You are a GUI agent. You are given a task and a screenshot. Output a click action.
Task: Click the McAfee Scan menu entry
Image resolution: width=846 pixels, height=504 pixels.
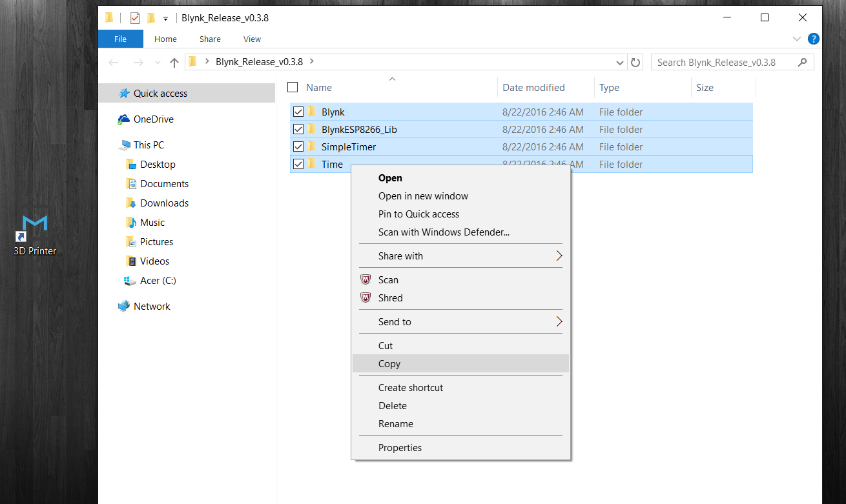click(x=388, y=280)
